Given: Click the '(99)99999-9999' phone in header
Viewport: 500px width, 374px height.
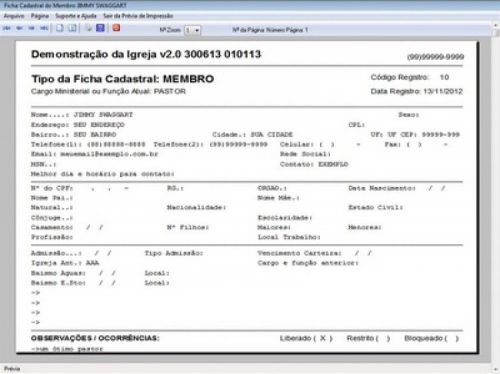Looking at the screenshot, I should 435,57.
